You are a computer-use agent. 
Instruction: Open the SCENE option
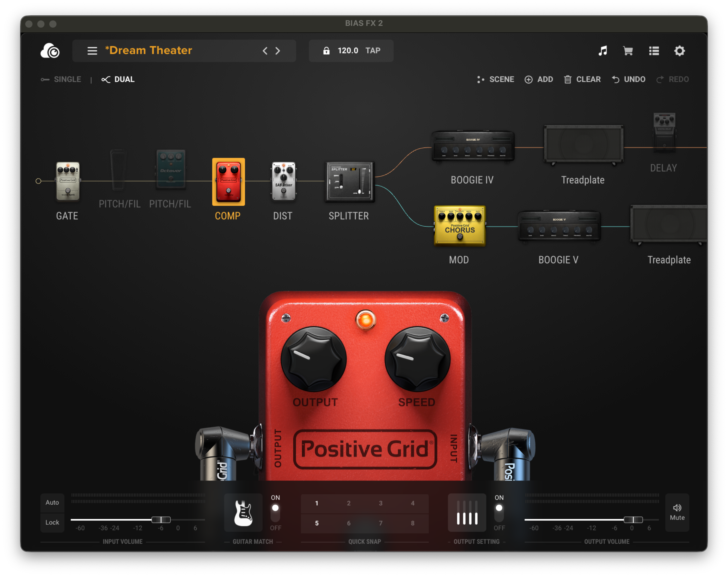pos(495,79)
